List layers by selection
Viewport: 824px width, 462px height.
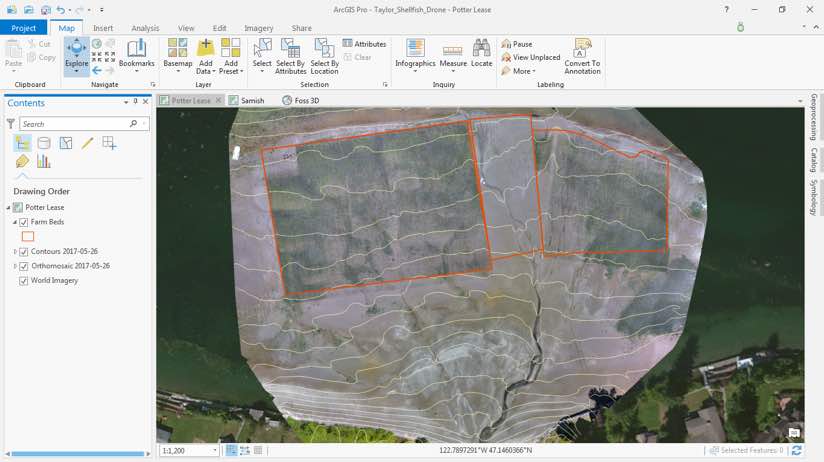[66, 143]
